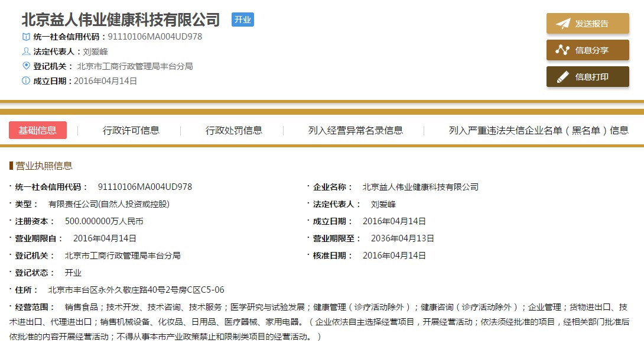
Task: Click the credit code book icon
Action: (x=26, y=37)
